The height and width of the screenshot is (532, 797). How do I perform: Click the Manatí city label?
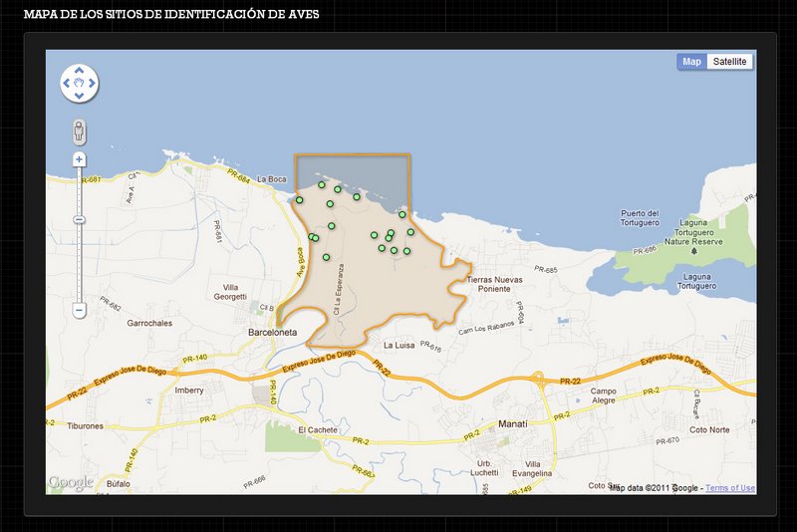tap(512, 423)
